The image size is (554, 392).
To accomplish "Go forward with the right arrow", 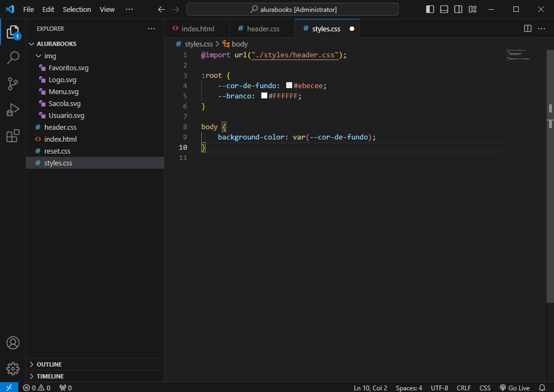I will click(176, 10).
